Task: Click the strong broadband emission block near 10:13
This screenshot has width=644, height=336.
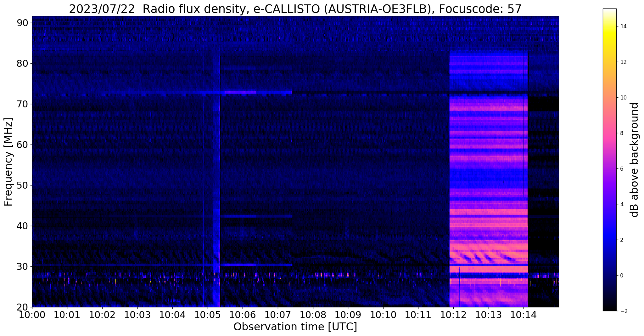Action: (489, 177)
